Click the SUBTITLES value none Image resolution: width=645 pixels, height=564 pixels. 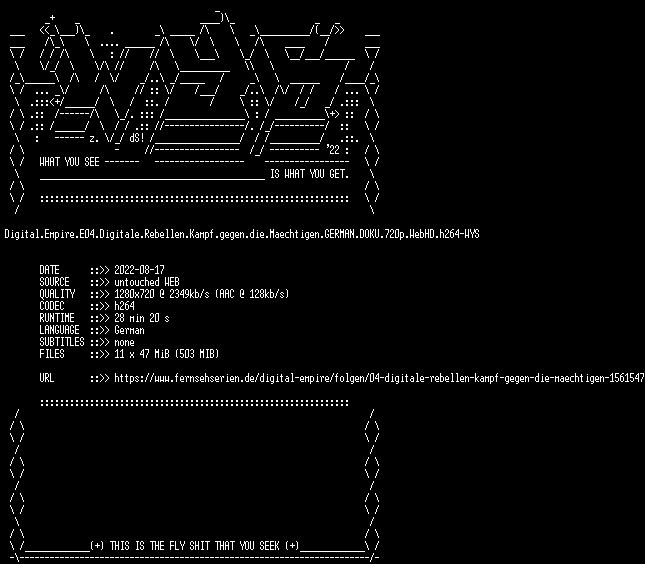click(x=124, y=342)
